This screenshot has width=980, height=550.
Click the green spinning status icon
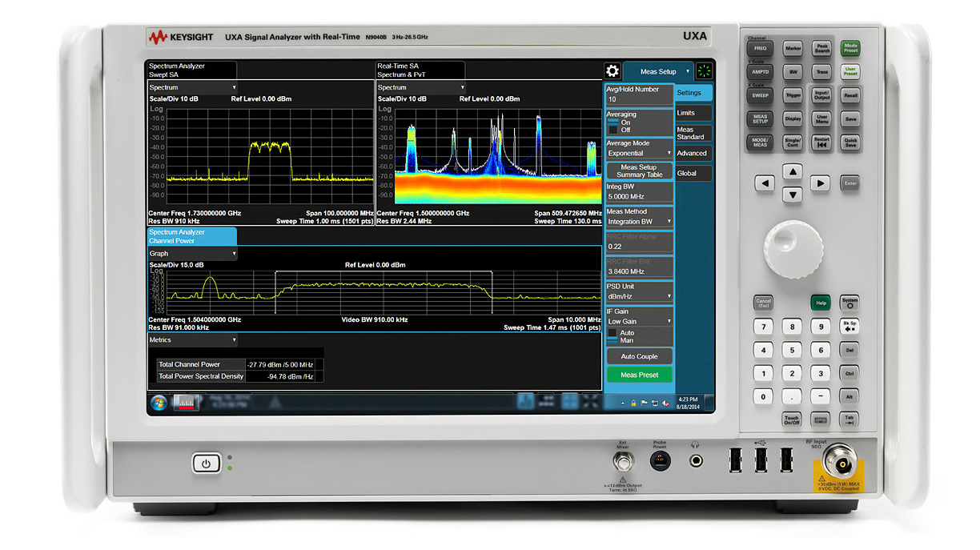(x=704, y=71)
